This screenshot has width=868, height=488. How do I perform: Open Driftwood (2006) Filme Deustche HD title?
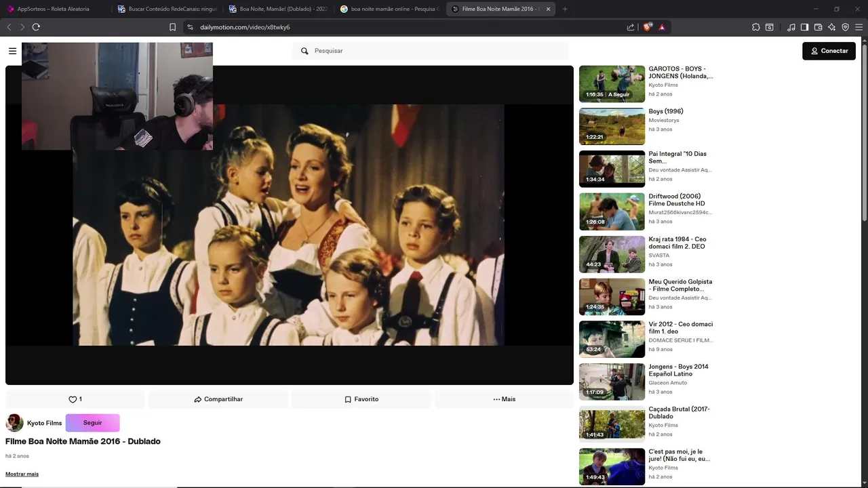click(x=677, y=200)
